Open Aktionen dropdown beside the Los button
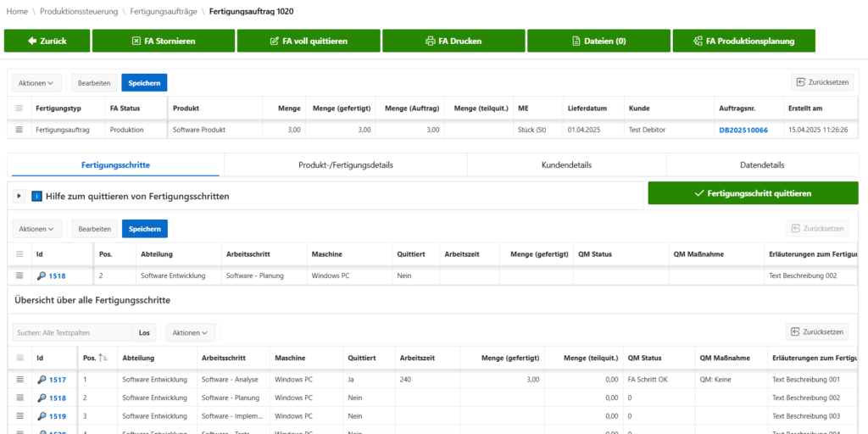The height and width of the screenshot is (434, 868). (191, 332)
